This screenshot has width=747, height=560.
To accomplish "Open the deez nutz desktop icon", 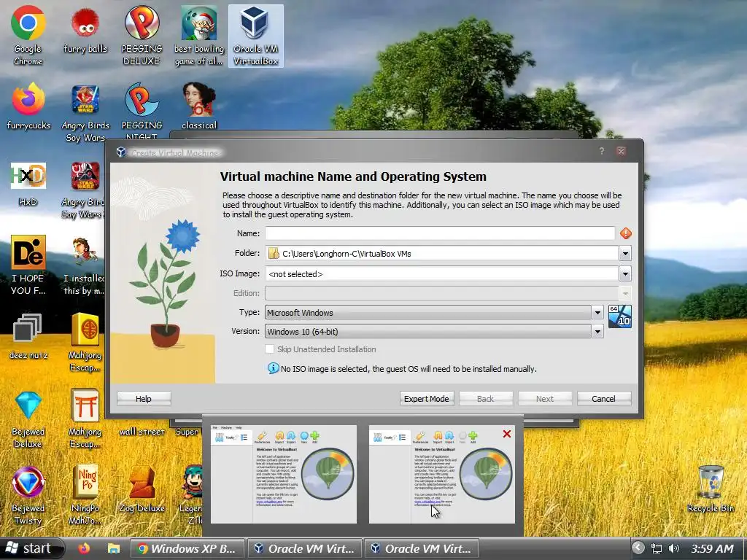I will tap(28, 336).
